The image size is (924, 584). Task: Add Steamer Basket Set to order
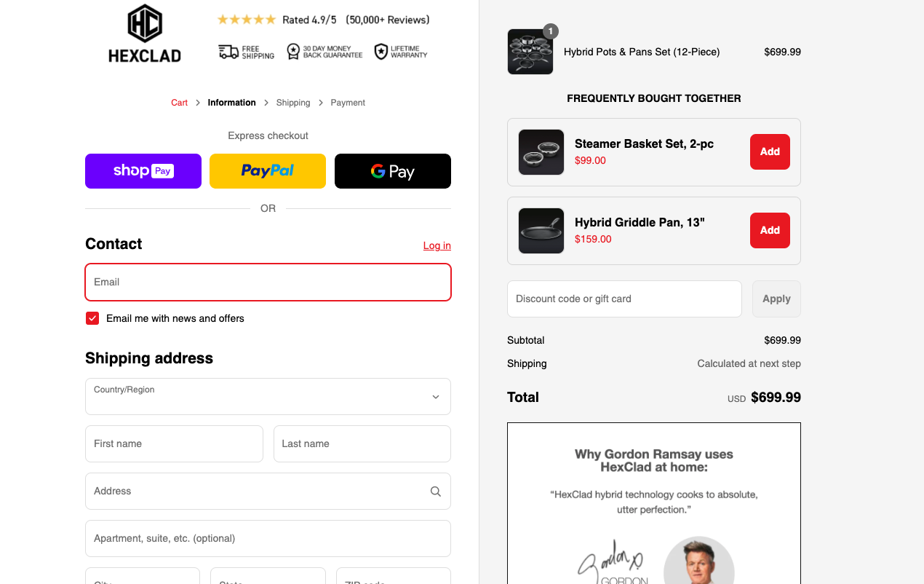point(770,151)
